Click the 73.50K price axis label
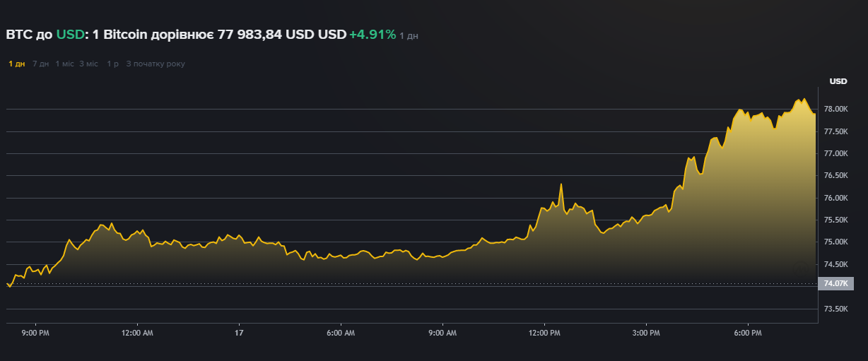This screenshot has height=361, width=868. pyautogui.click(x=835, y=309)
